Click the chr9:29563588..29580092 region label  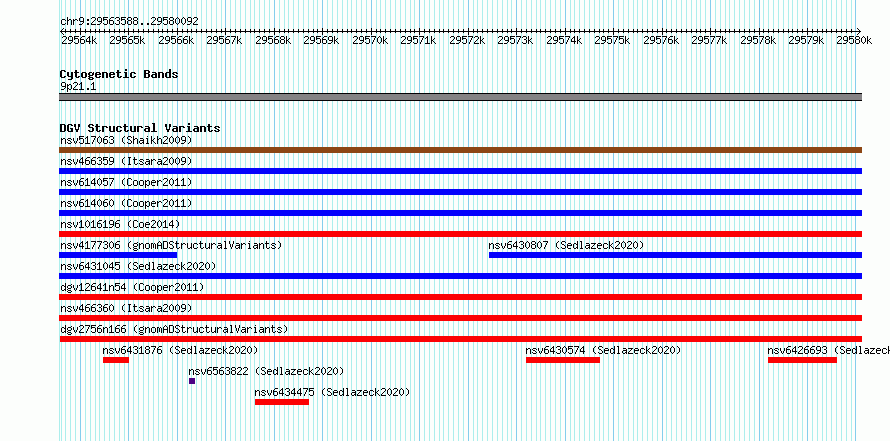point(129,21)
